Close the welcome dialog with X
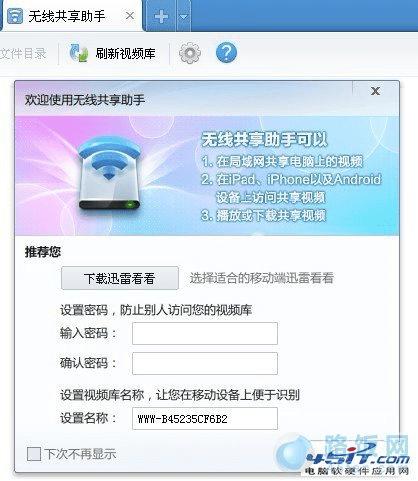The width and height of the screenshot is (418, 481). (376, 91)
